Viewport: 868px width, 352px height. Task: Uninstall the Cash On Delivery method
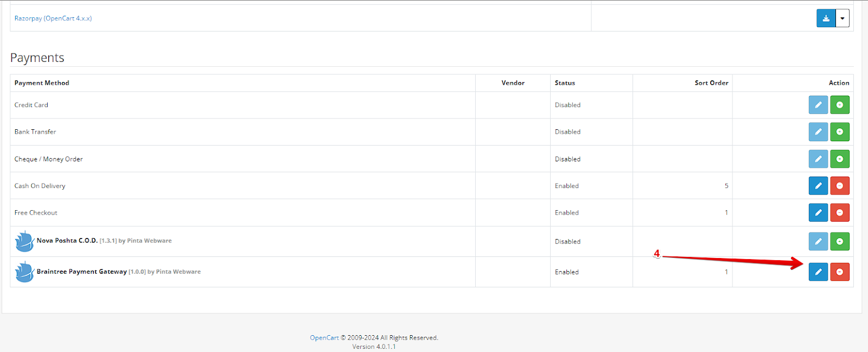[840, 186]
